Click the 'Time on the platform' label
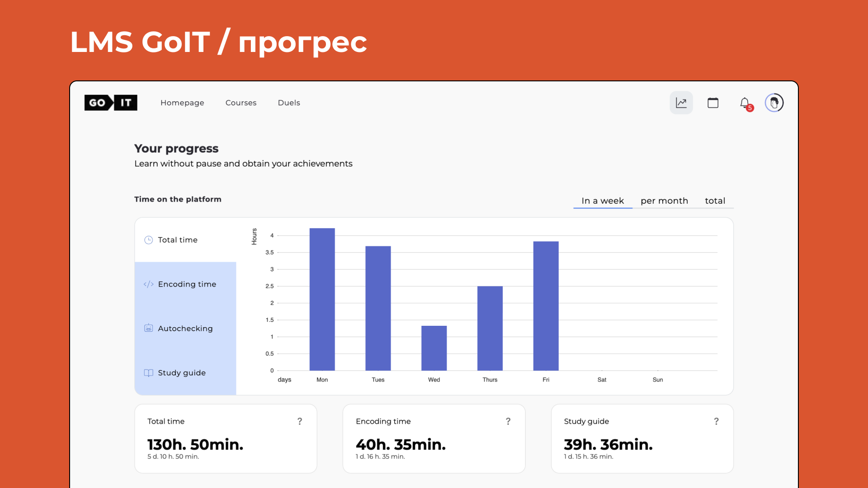 (x=178, y=199)
